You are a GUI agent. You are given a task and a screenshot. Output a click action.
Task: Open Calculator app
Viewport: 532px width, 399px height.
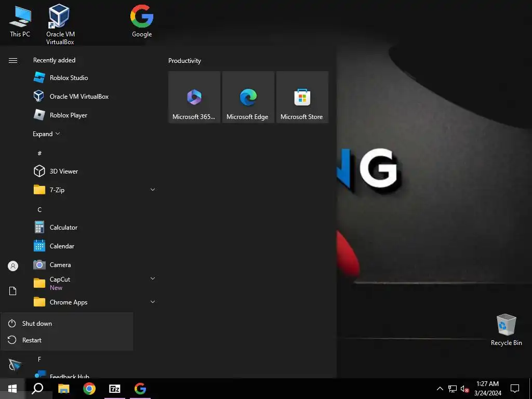(94, 228)
